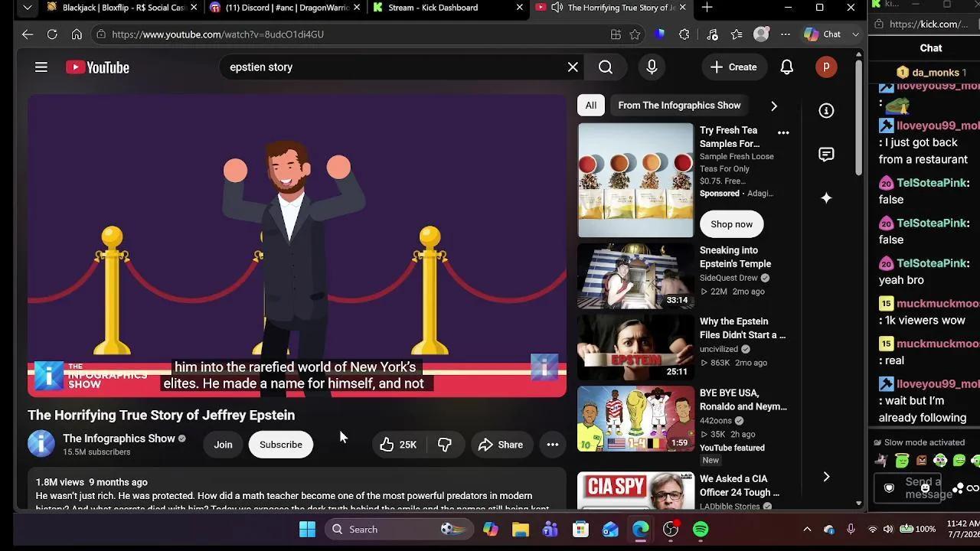Subscribe to The Infographics Show
The width and height of the screenshot is (980, 551).
pyautogui.click(x=281, y=445)
